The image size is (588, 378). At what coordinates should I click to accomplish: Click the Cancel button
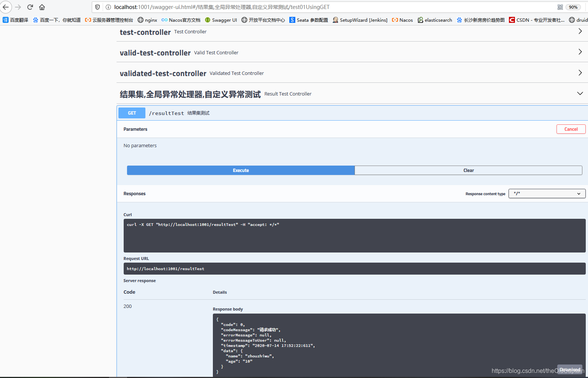571,129
